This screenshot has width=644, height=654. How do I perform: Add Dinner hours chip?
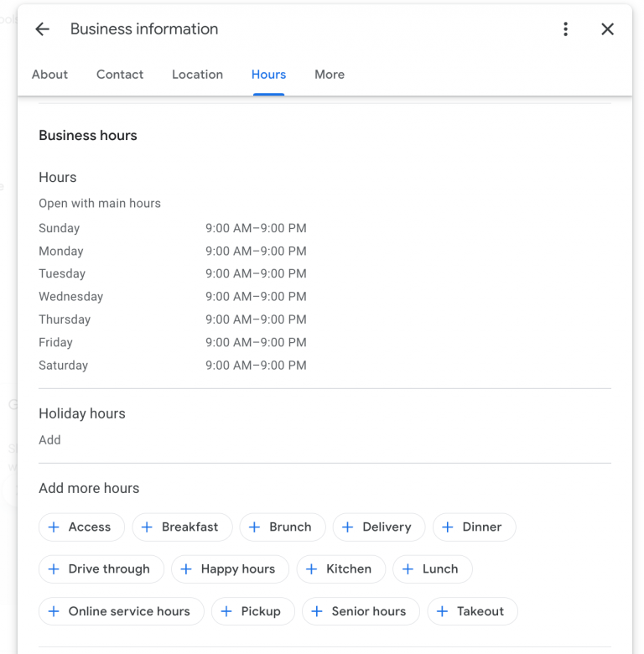click(x=474, y=527)
